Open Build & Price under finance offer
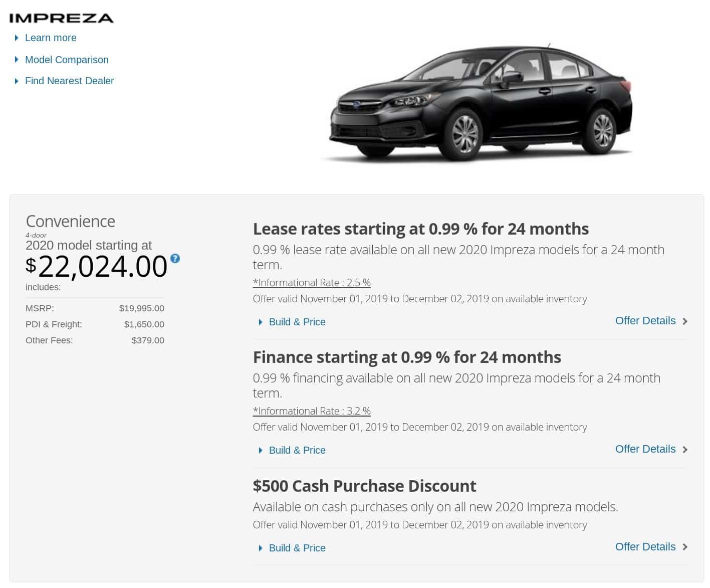Screen dimensions: 710x588 (x=297, y=450)
